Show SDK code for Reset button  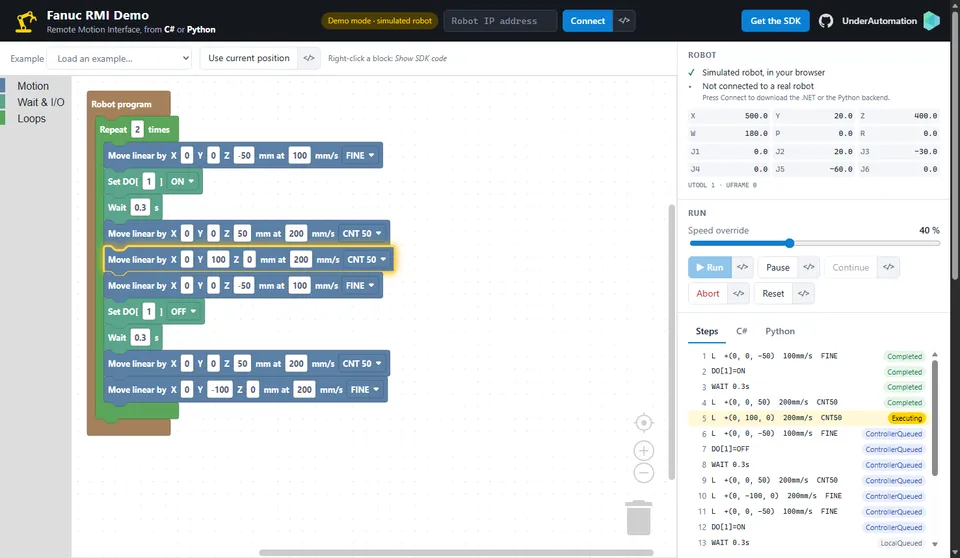(x=803, y=293)
